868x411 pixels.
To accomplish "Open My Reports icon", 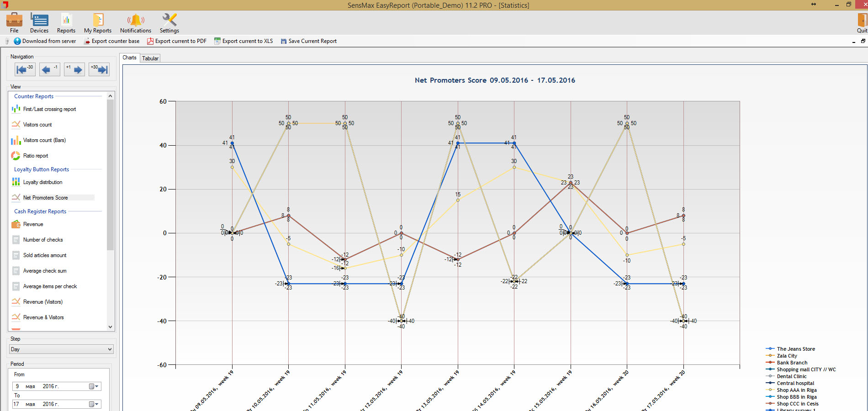I will (98, 21).
